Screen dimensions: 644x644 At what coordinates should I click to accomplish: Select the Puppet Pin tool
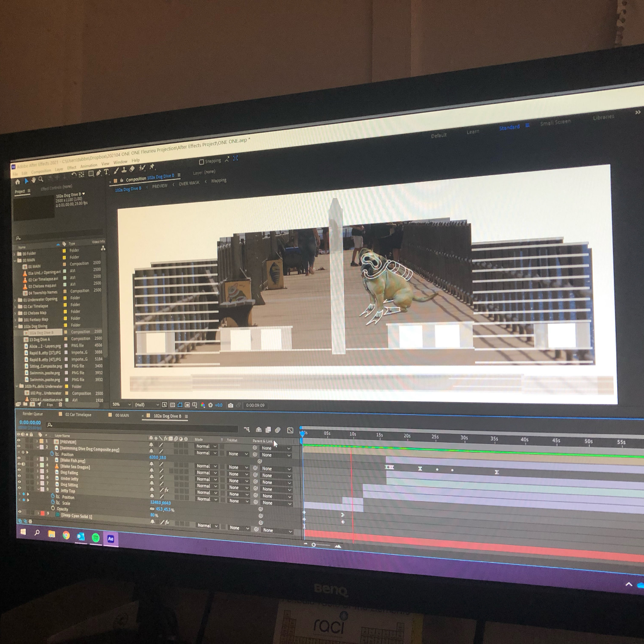[x=152, y=166]
